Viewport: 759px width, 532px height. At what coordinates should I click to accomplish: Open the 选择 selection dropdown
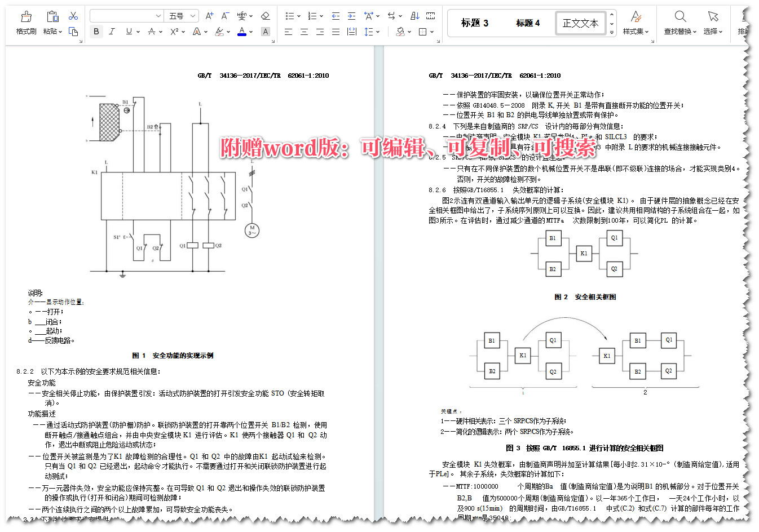point(712,23)
